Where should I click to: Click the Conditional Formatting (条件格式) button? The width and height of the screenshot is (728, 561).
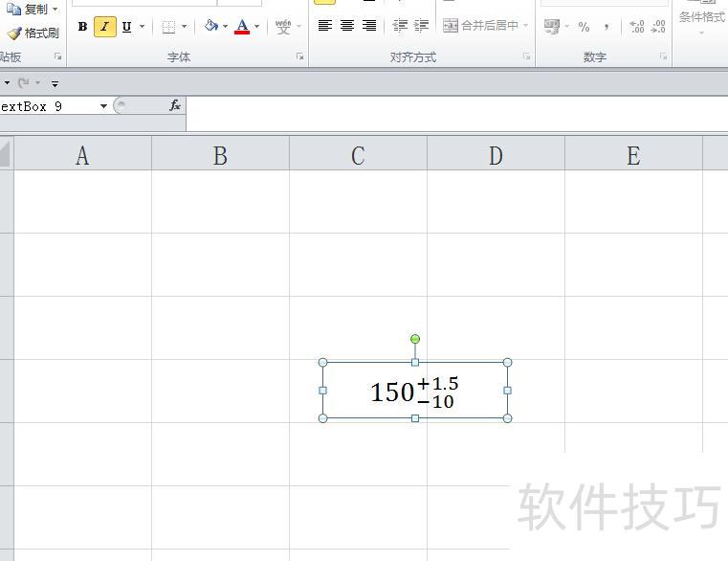702,17
